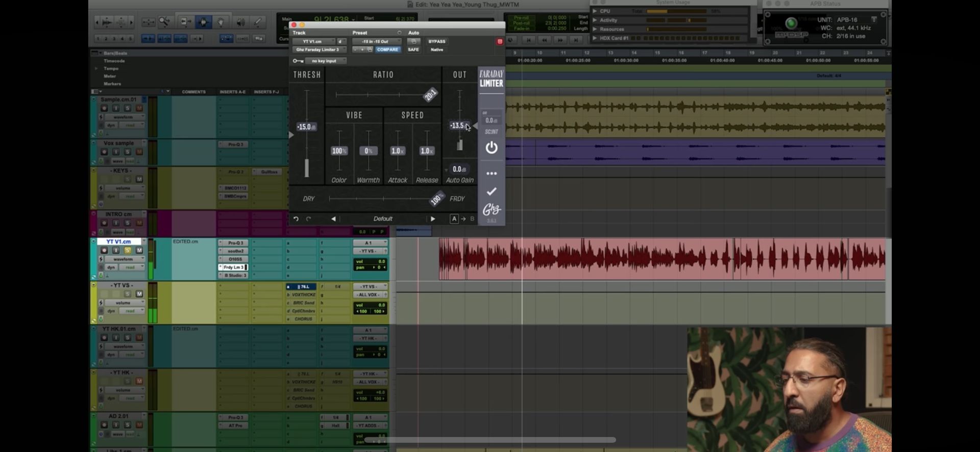The width and height of the screenshot is (980, 452).
Task: Open the soothe2 insert on YT V1.cm
Action: click(235, 251)
